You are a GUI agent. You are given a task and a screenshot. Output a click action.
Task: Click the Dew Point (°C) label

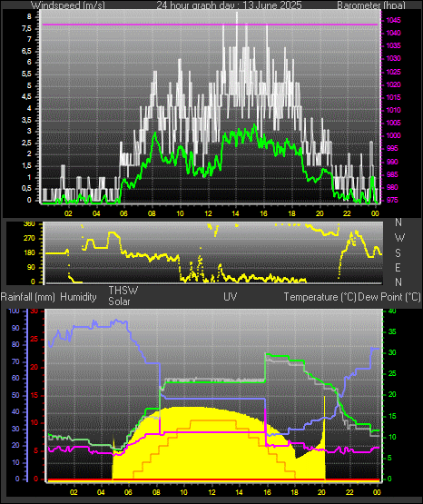pos(389,297)
